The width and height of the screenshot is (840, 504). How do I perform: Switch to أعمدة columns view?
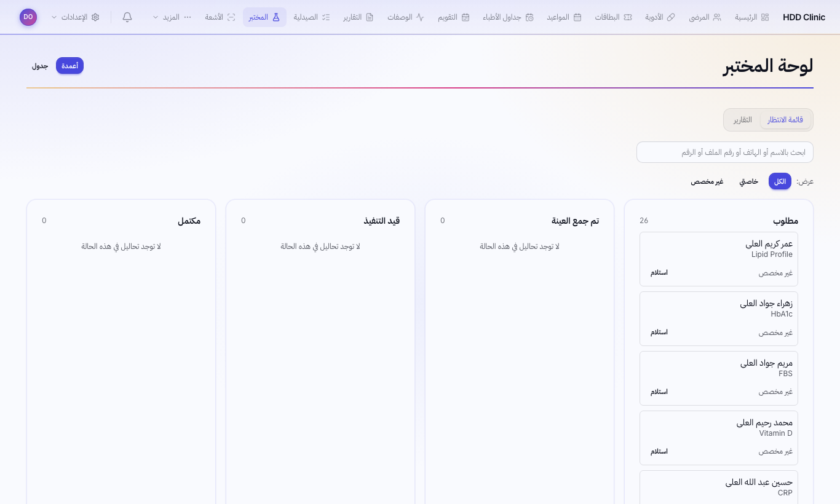(69, 66)
